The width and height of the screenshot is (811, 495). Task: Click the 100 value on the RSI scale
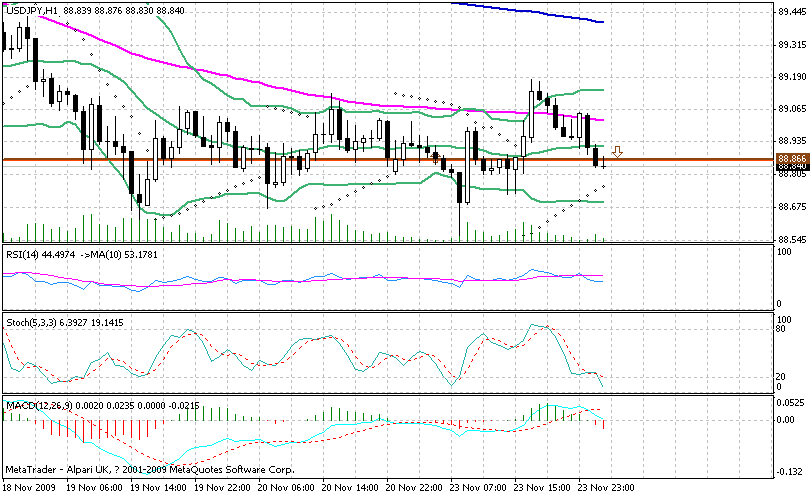click(x=785, y=252)
